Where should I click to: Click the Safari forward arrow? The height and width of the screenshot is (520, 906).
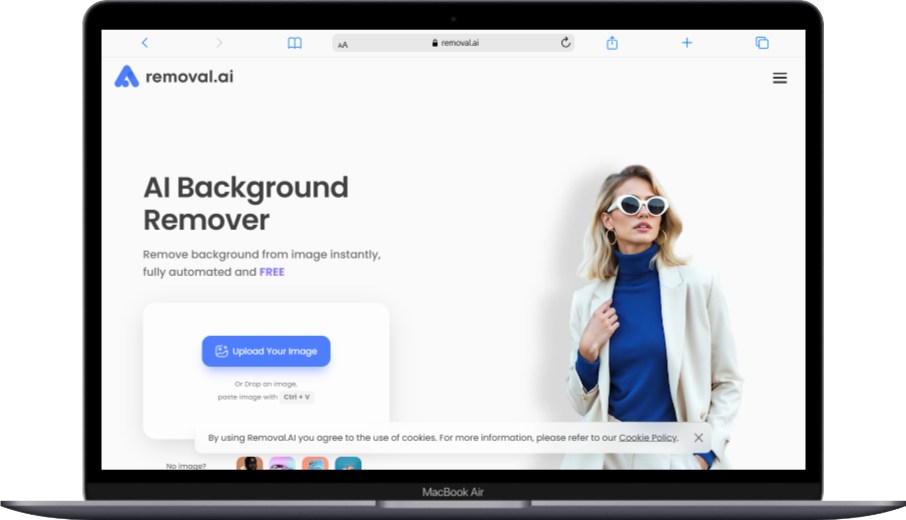(x=219, y=43)
